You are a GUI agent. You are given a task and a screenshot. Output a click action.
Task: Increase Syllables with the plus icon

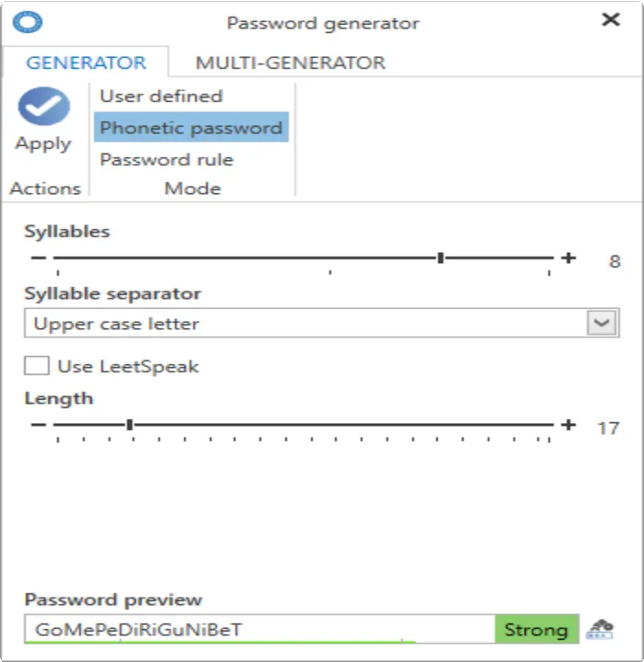(x=569, y=257)
